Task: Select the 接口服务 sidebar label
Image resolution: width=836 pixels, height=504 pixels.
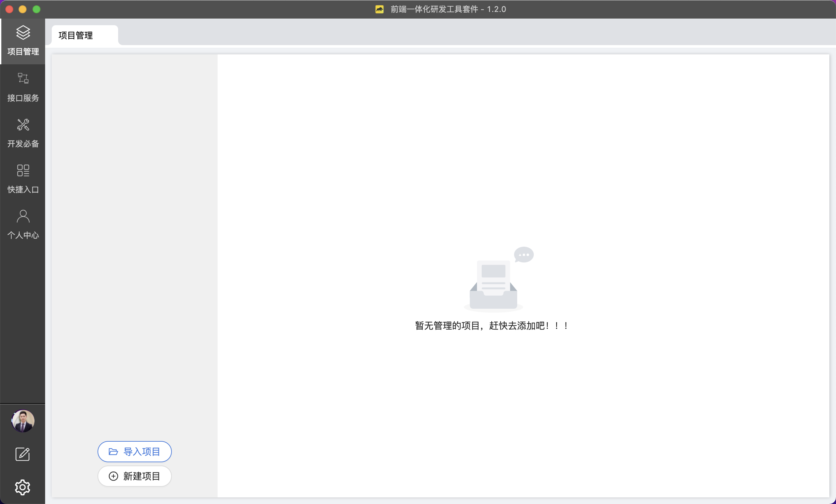Action: [x=23, y=98]
